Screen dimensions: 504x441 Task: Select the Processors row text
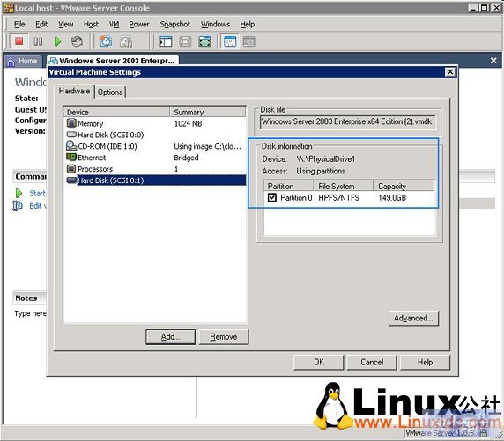point(95,169)
